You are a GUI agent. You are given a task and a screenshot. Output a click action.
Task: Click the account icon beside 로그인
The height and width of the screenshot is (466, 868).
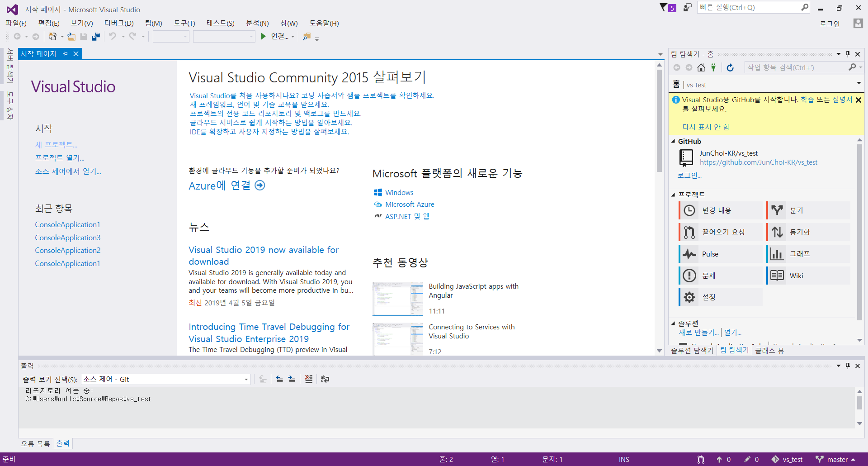(x=858, y=24)
